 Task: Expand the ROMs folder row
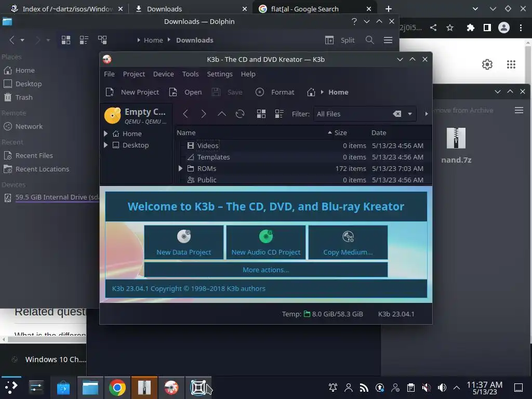180,169
